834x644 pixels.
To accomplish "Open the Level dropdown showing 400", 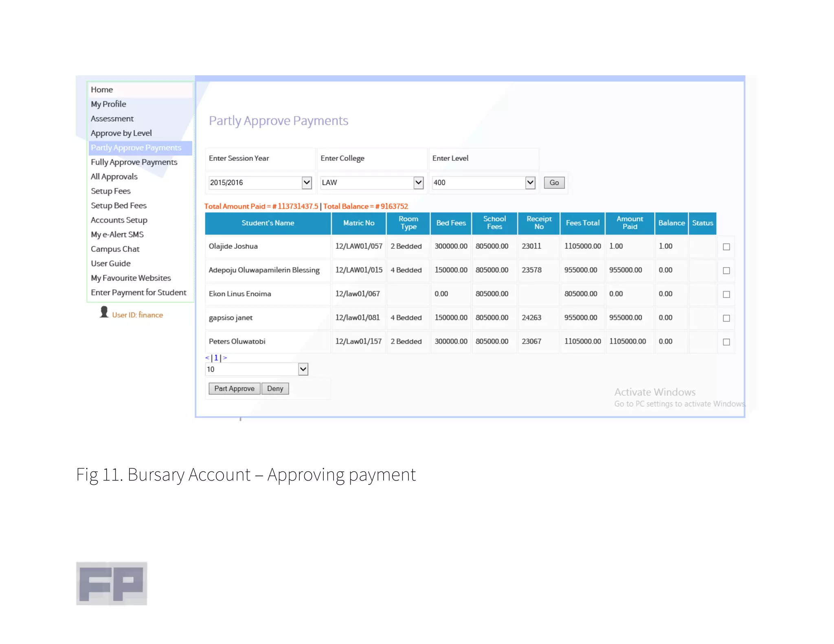I will (530, 183).
